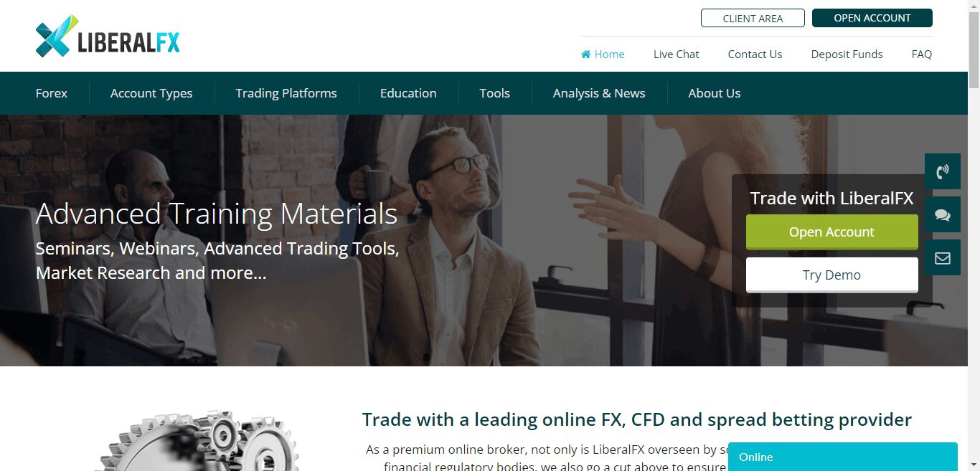980x471 pixels.
Task: Click the page vertical scrollbar
Action: pyautogui.click(x=974, y=235)
